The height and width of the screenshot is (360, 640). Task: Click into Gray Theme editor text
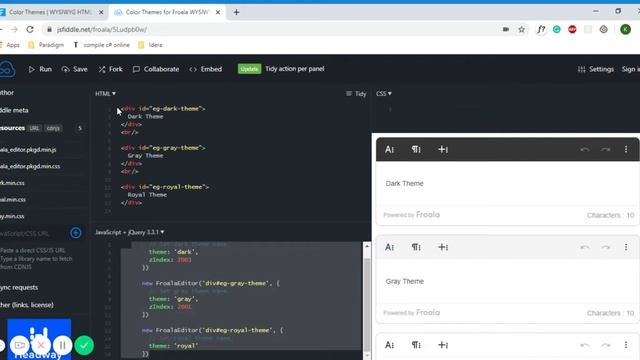point(404,281)
